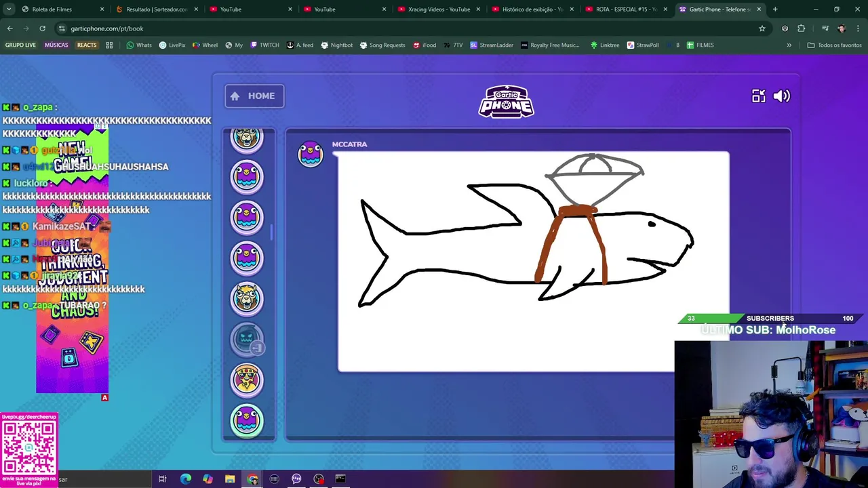Click the player list scrollbar
Image resolution: width=868 pixels, height=488 pixels.
point(271,232)
